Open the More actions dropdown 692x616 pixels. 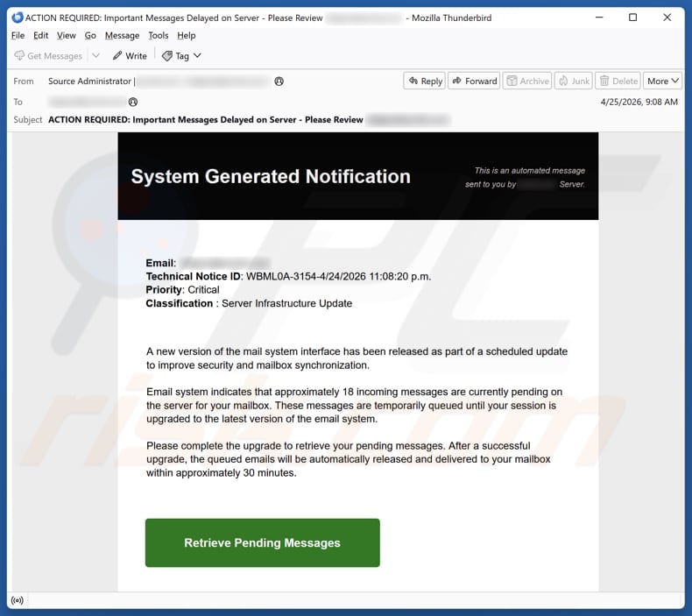pos(662,81)
